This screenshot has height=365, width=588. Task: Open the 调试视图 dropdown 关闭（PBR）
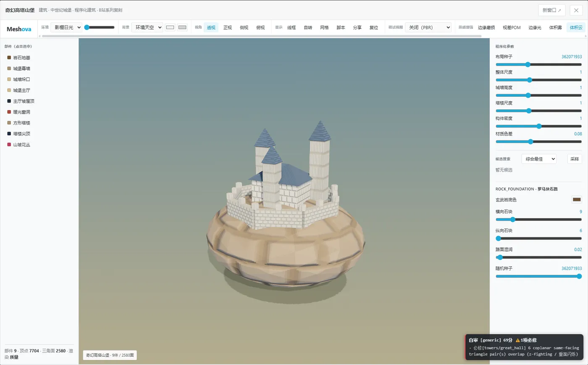[428, 27]
